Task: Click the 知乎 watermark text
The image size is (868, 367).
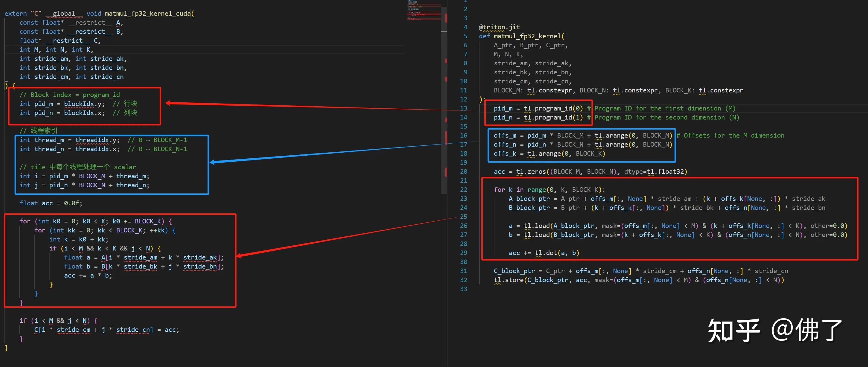Action: point(734,331)
